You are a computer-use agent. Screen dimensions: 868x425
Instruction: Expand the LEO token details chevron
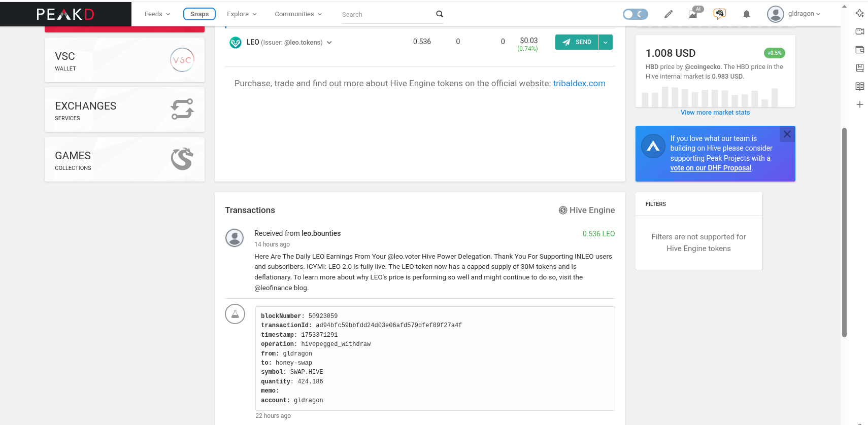tap(329, 43)
